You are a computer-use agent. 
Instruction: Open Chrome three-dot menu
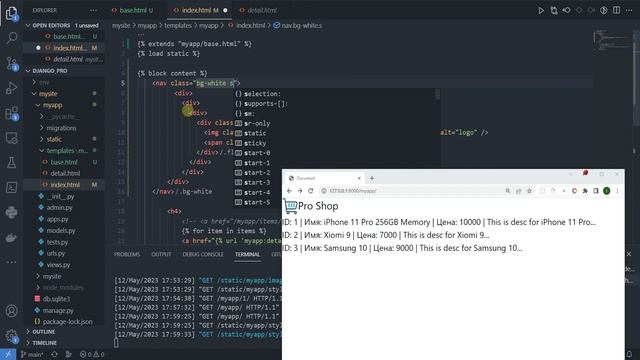[x=618, y=191]
